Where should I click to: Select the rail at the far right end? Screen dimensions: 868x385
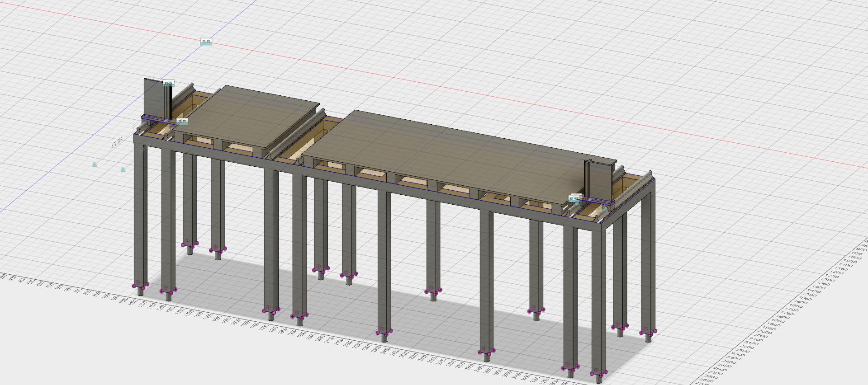pos(637,177)
